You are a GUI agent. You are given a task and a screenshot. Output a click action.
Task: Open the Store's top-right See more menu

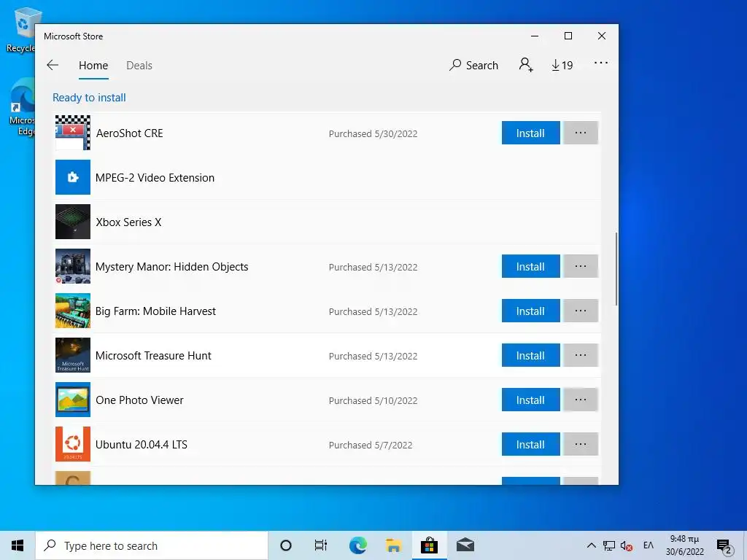[601, 63]
